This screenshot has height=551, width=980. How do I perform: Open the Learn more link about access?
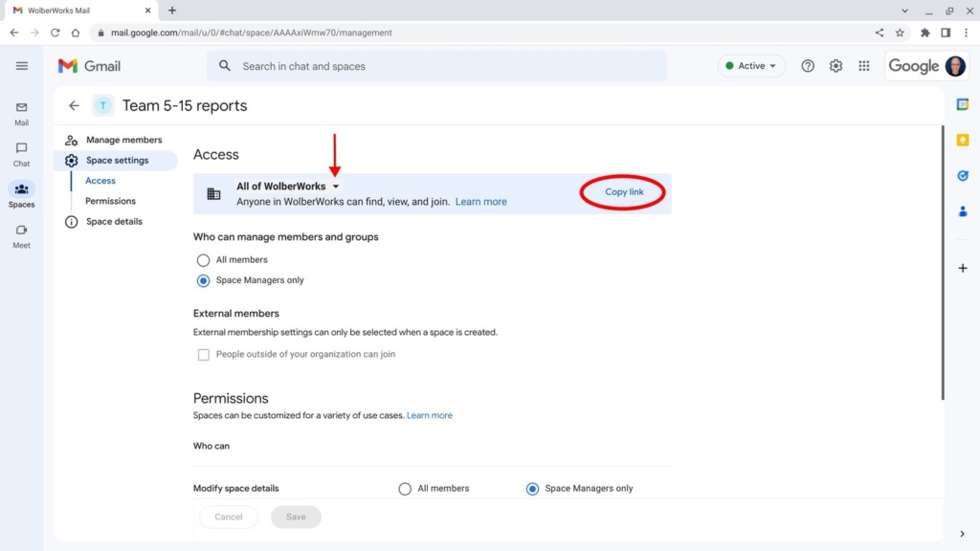[480, 201]
